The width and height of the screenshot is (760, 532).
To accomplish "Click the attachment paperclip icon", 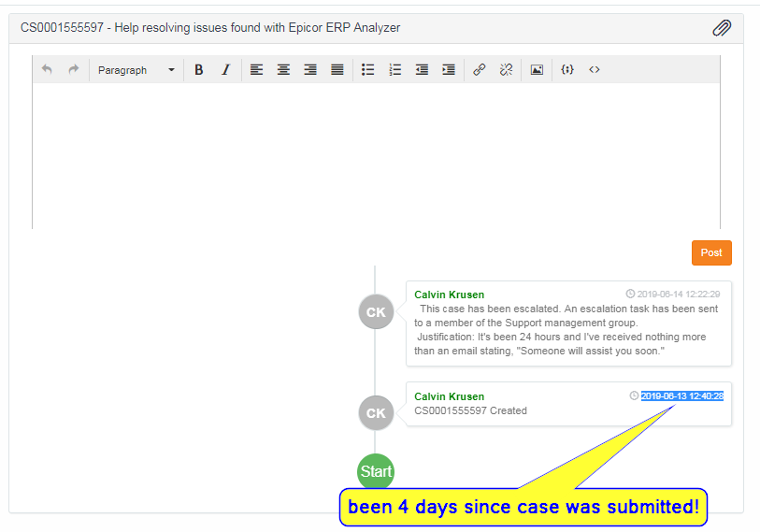I will tap(722, 28).
